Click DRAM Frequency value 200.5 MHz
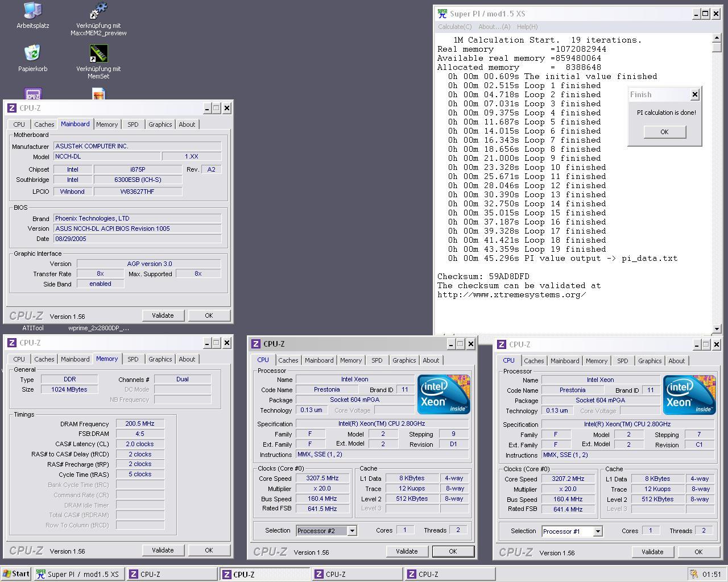This screenshot has width=728, height=582. tap(140, 423)
